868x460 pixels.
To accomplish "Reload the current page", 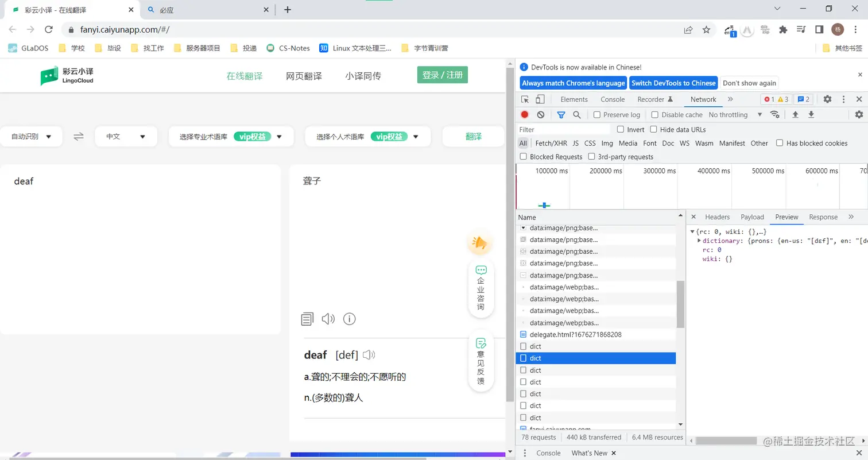I will [49, 30].
